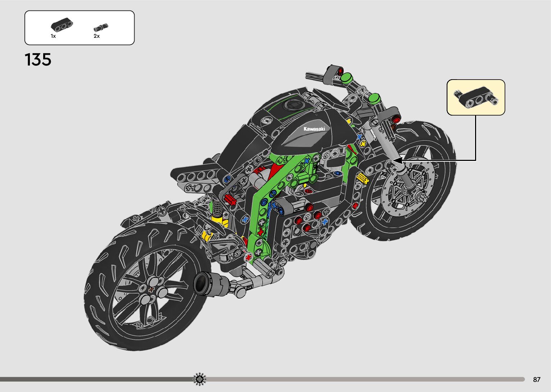Click the Kawasaki logo on the fuel tank
This screenshot has height=392, width=551.
[x=314, y=129]
